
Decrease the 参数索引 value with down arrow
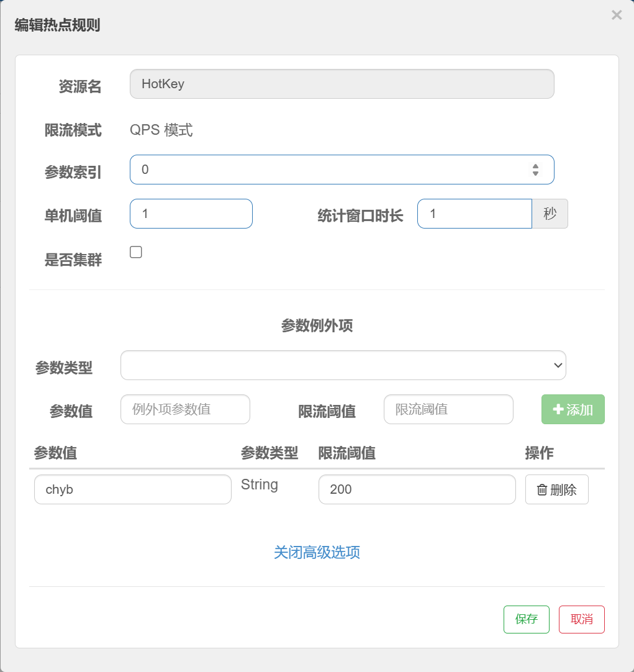click(535, 173)
